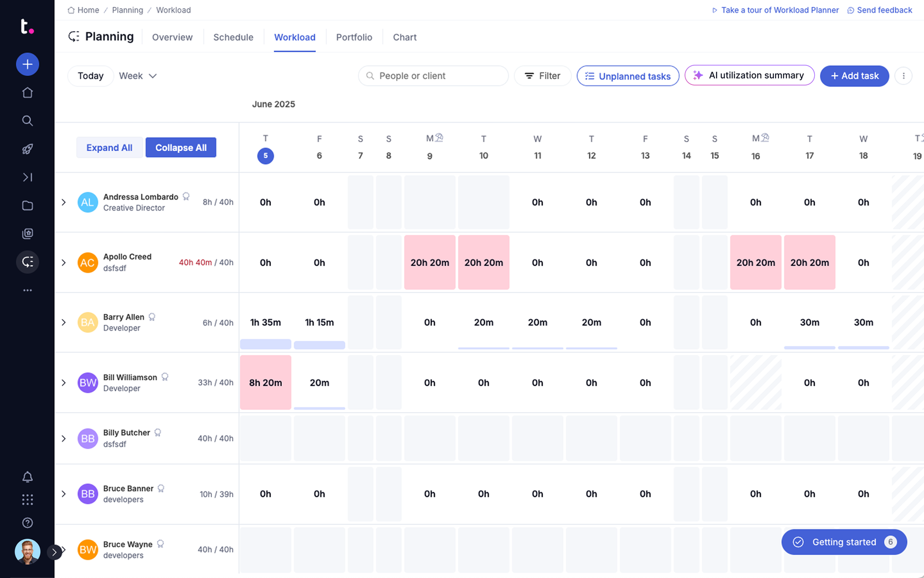Click the rocket icon in sidebar
This screenshot has width=924, height=578.
click(x=27, y=149)
